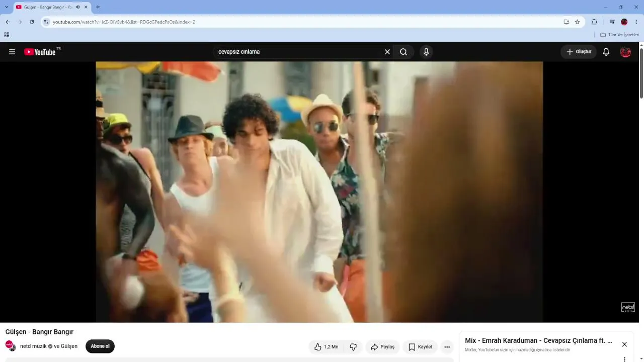Subscribe using the Abone ol button

pyautogui.click(x=100, y=346)
